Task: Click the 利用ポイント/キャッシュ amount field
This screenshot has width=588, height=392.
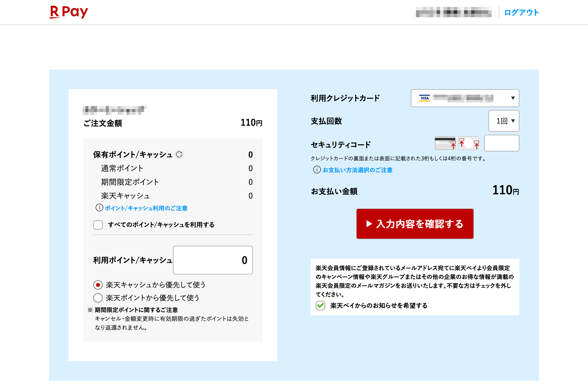Action: tap(213, 260)
